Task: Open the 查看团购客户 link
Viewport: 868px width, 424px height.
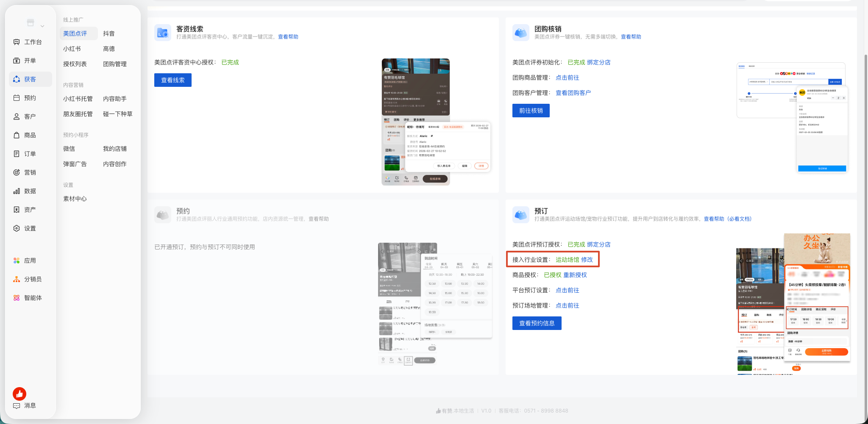Action: (573, 93)
